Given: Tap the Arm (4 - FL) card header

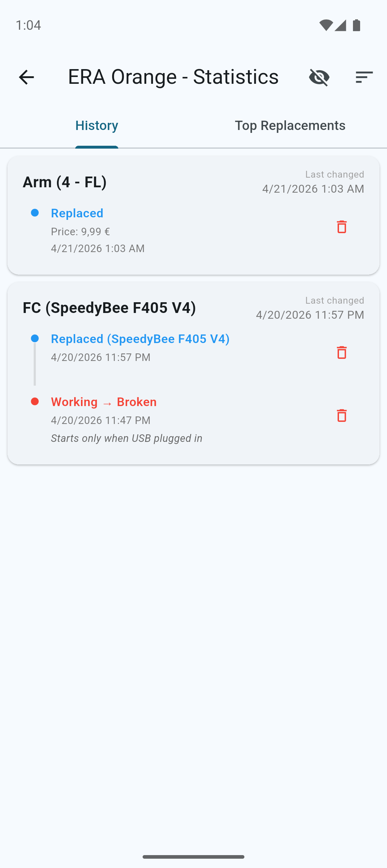Looking at the screenshot, I should pyautogui.click(x=65, y=182).
